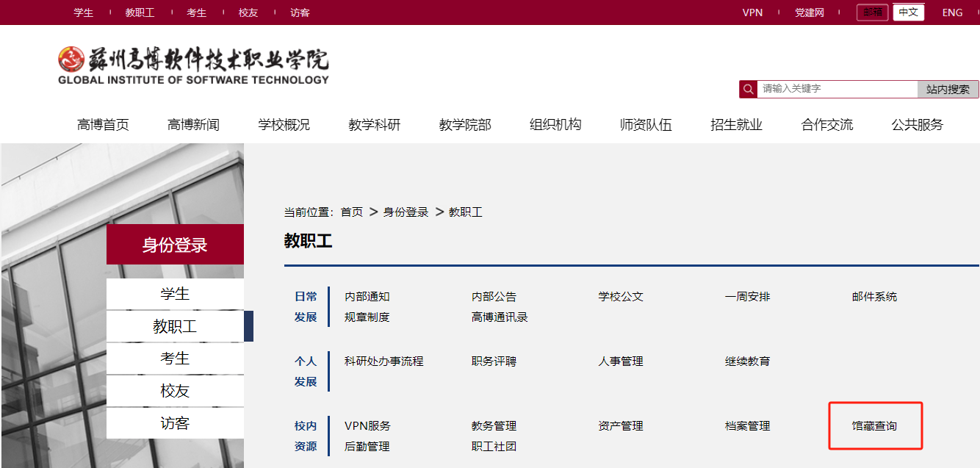Click the college logo in header
The width and height of the screenshot is (980, 468).
[x=193, y=66]
